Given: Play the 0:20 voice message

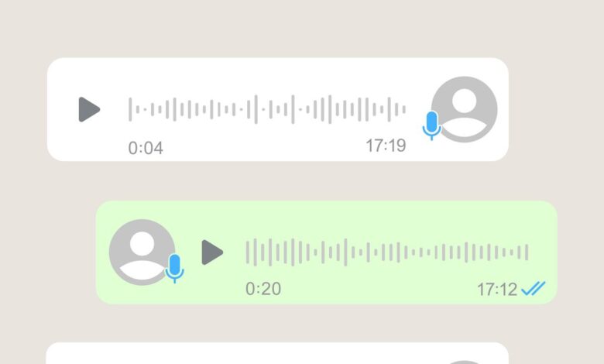Looking at the screenshot, I should [212, 252].
